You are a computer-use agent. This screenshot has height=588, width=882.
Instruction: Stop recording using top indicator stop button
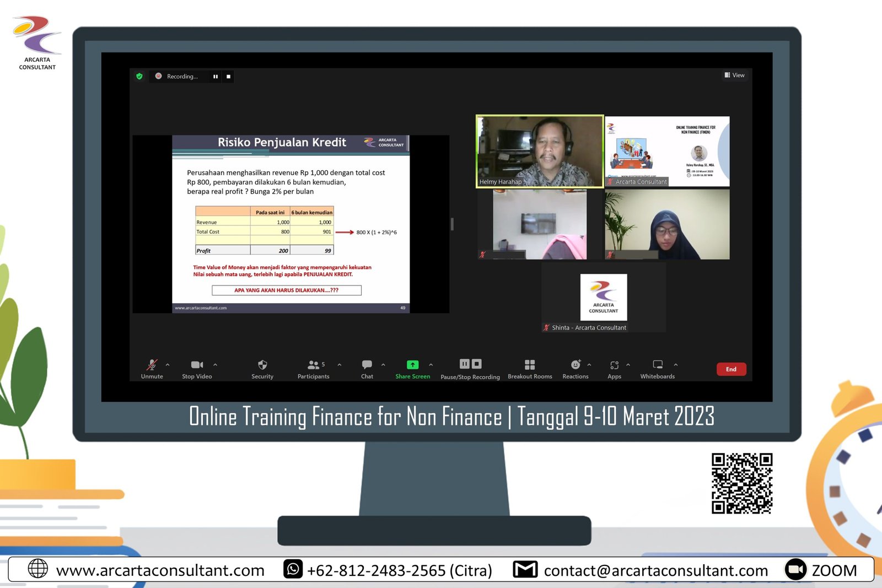coord(228,77)
